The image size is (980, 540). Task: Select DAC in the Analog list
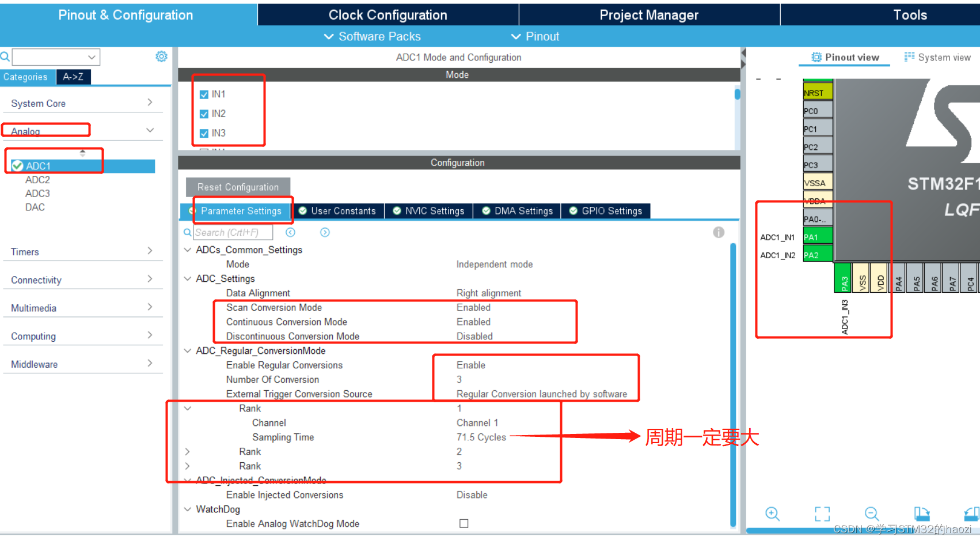35,207
